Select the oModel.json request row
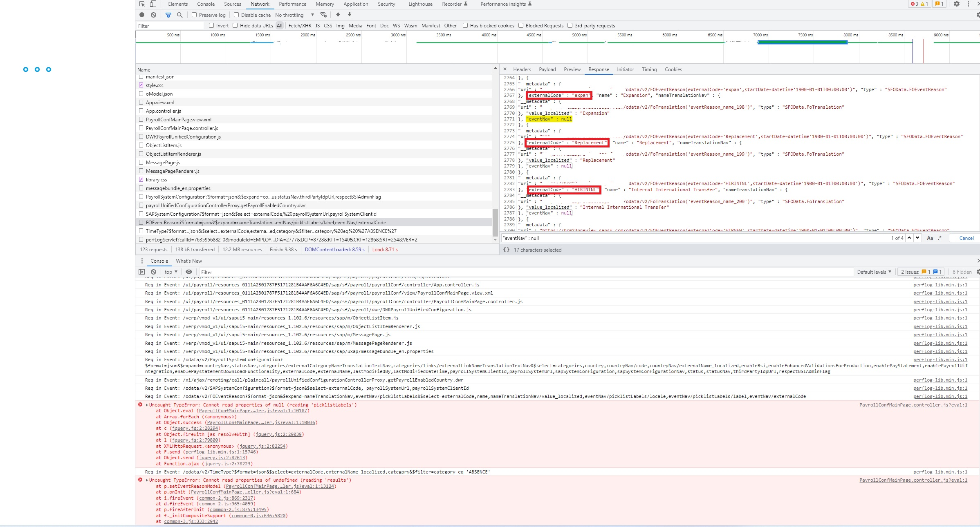Screen dimensions: 980x527 314,94
